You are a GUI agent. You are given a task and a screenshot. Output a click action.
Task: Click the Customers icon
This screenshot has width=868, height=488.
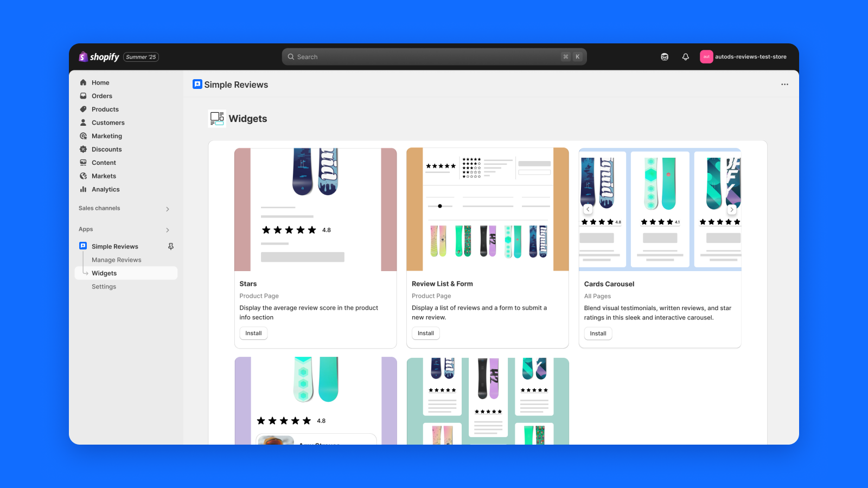(x=83, y=123)
